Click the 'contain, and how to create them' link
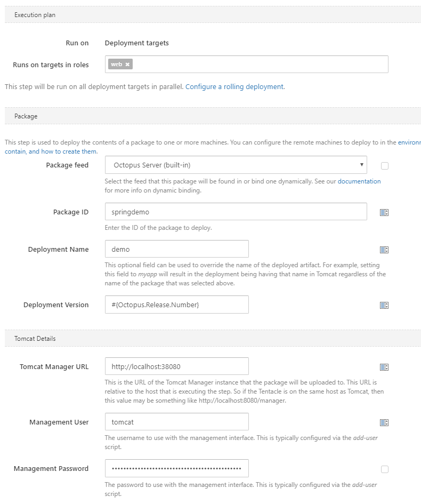 click(51, 151)
